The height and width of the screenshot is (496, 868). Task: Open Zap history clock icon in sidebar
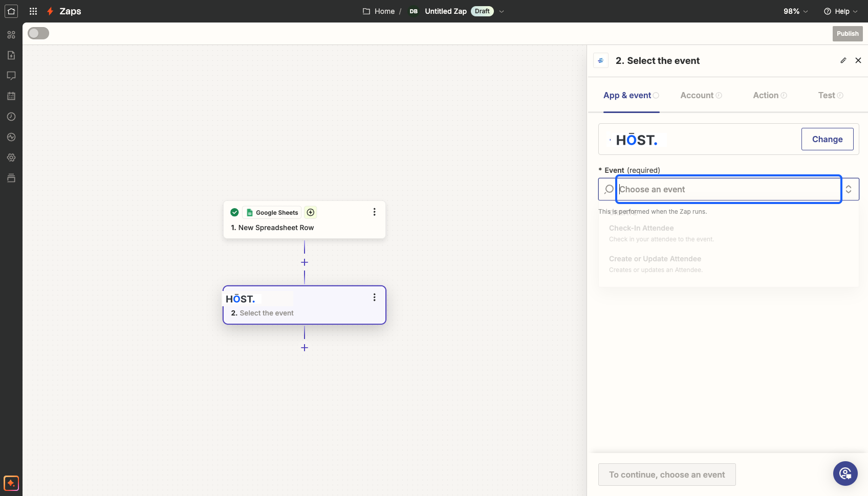tap(11, 117)
